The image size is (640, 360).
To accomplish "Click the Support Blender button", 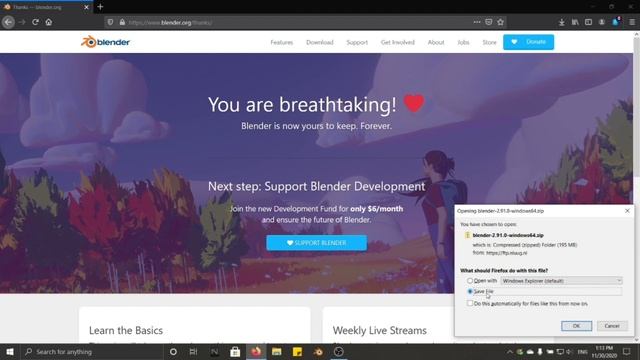I will click(x=316, y=243).
